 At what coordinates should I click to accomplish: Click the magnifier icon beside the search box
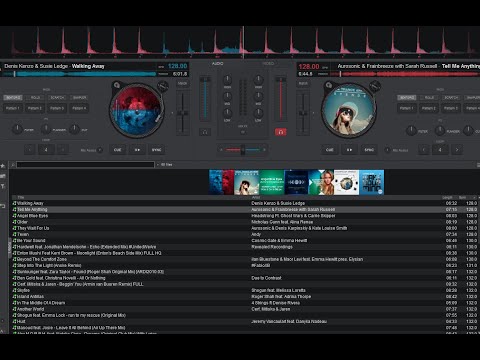pos(13,165)
